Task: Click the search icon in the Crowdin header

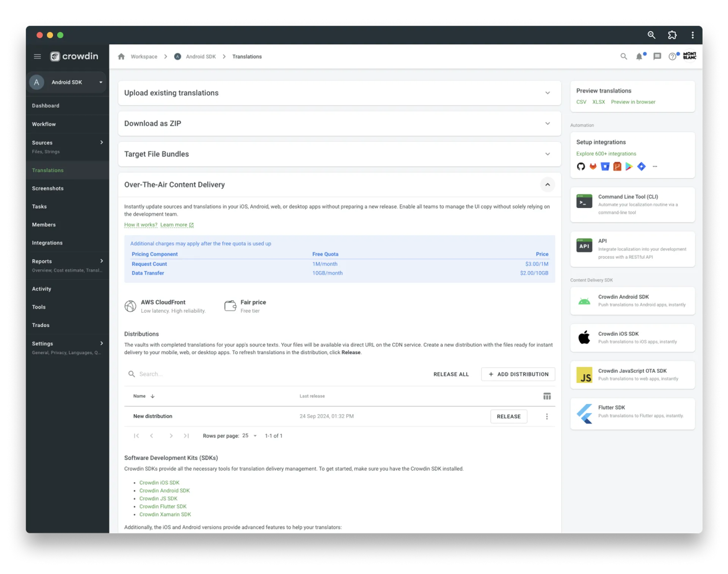Action: pyautogui.click(x=623, y=56)
